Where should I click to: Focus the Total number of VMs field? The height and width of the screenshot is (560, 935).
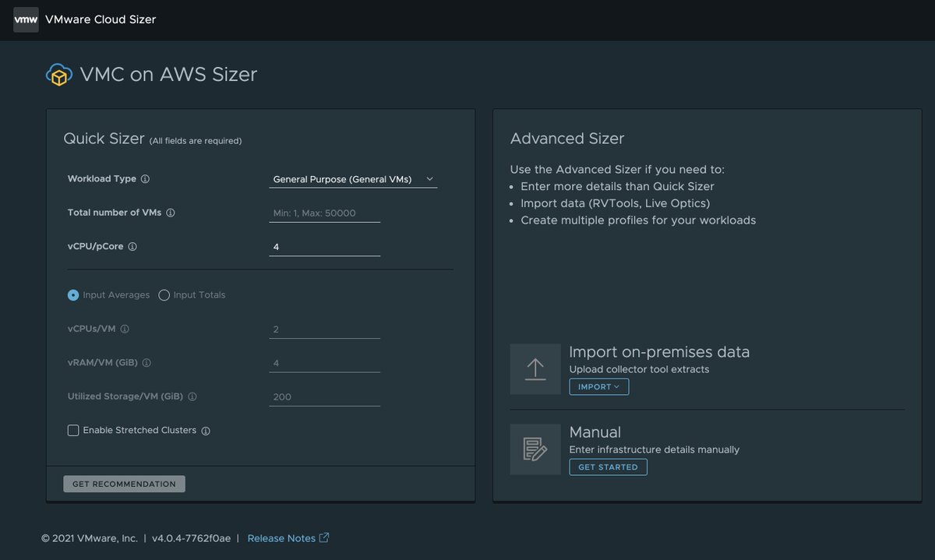(325, 213)
